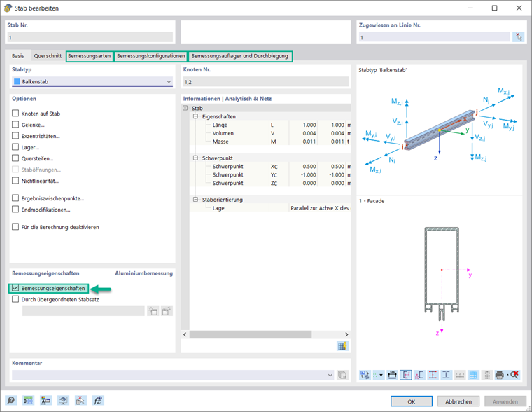The image size is (532, 412).
Task: Click the greyed 1 2 3 numbering icon
Action: 460,375
